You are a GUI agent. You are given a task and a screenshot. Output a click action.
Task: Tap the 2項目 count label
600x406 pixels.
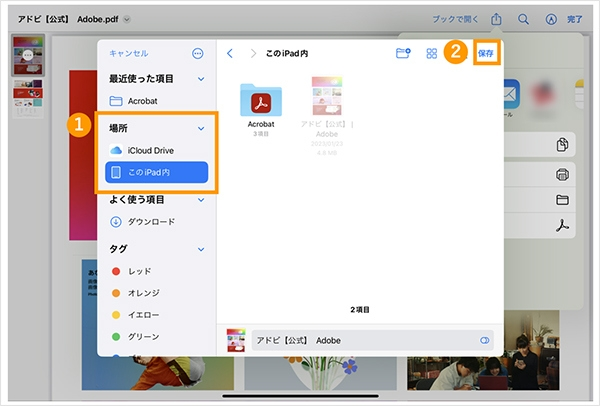click(x=360, y=310)
